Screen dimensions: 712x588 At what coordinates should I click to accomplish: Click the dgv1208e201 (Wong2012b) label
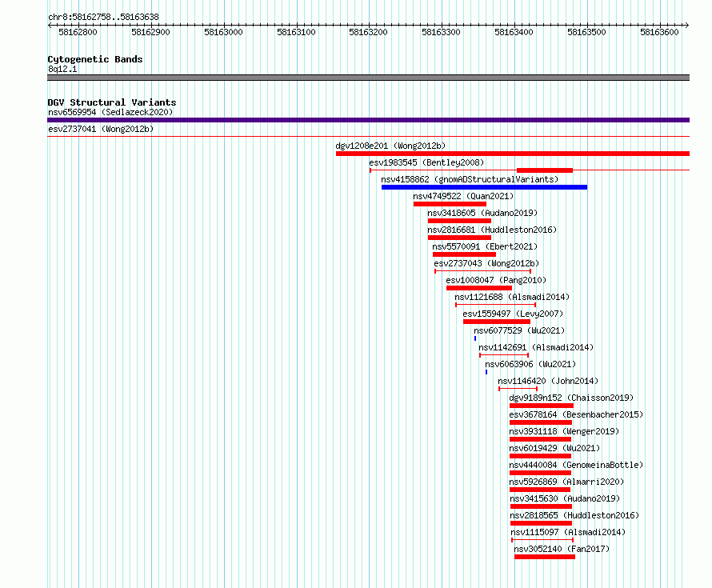(x=390, y=146)
